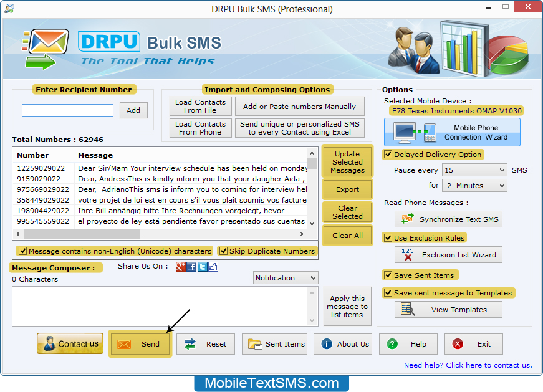Click Load Contacts From File
The width and height of the screenshot is (543, 392).
click(201, 107)
